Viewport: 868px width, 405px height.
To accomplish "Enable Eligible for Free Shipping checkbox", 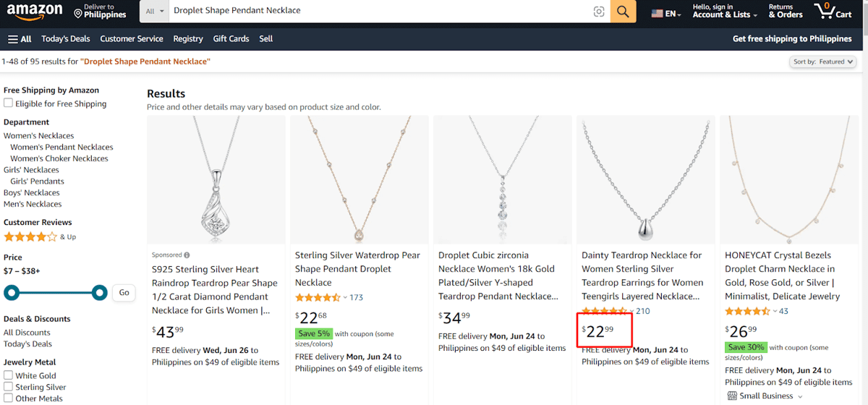I will point(8,103).
